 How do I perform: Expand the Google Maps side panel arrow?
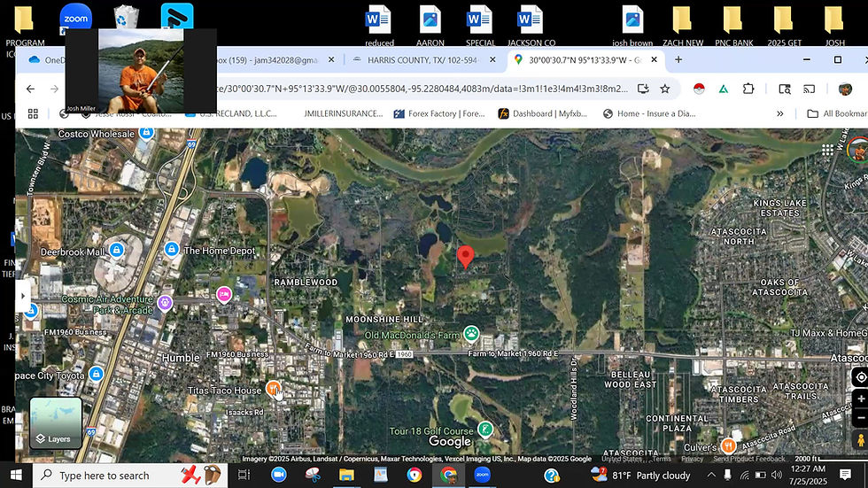(23, 296)
